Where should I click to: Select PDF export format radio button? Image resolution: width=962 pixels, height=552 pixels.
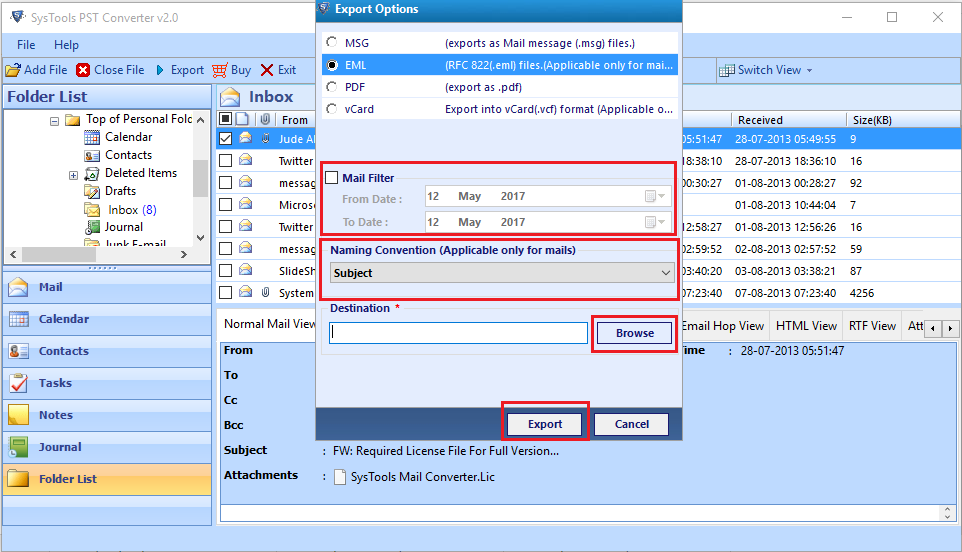tap(332, 86)
